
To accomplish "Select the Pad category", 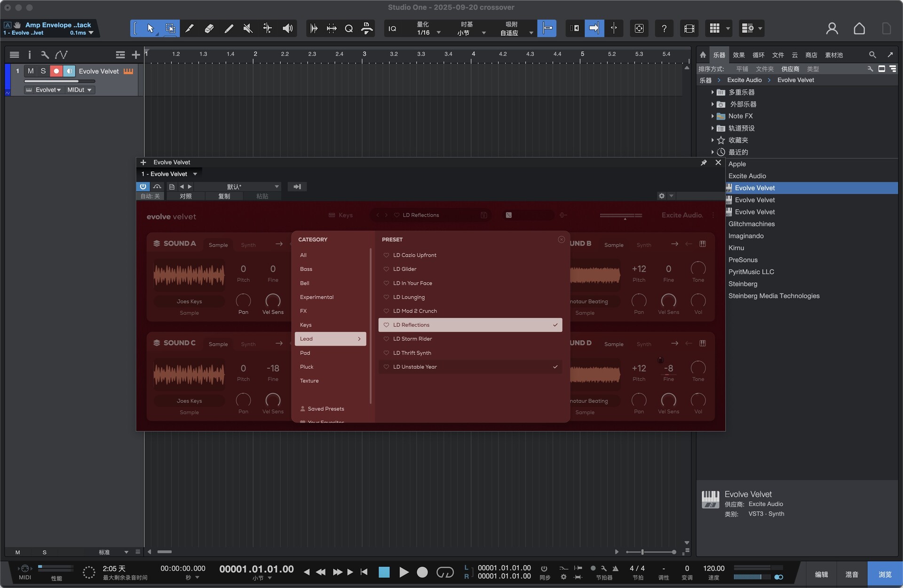I will (330, 353).
